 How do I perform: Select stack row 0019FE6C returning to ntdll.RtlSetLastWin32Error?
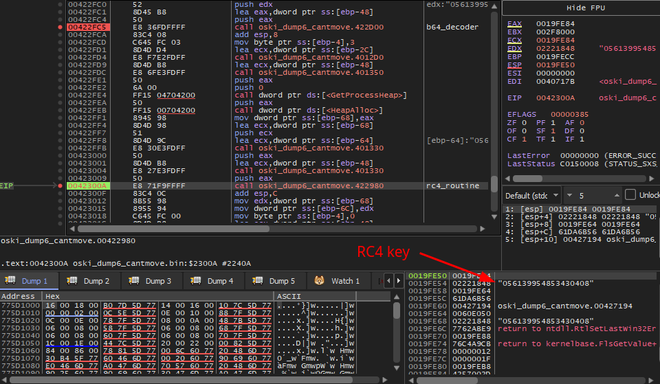pyautogui.click(x=533, y=328)
